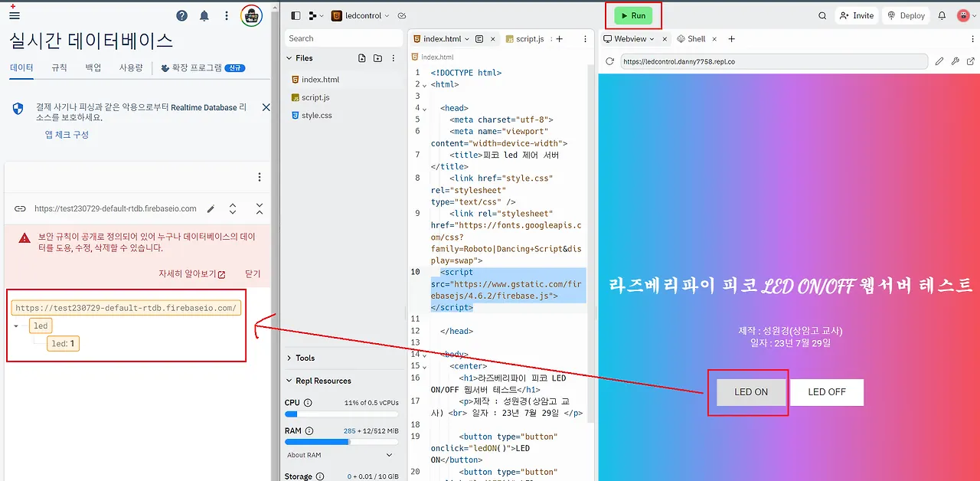Switch to the 규칙 tab
This screenshot has width=980, height=481.
click(x=59, y=67)
